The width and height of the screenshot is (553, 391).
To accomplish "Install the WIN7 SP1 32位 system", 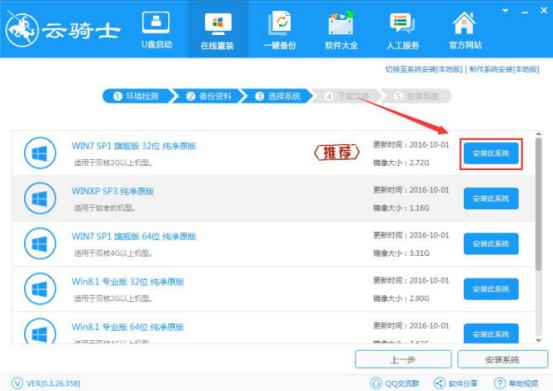I will [491, 153].
